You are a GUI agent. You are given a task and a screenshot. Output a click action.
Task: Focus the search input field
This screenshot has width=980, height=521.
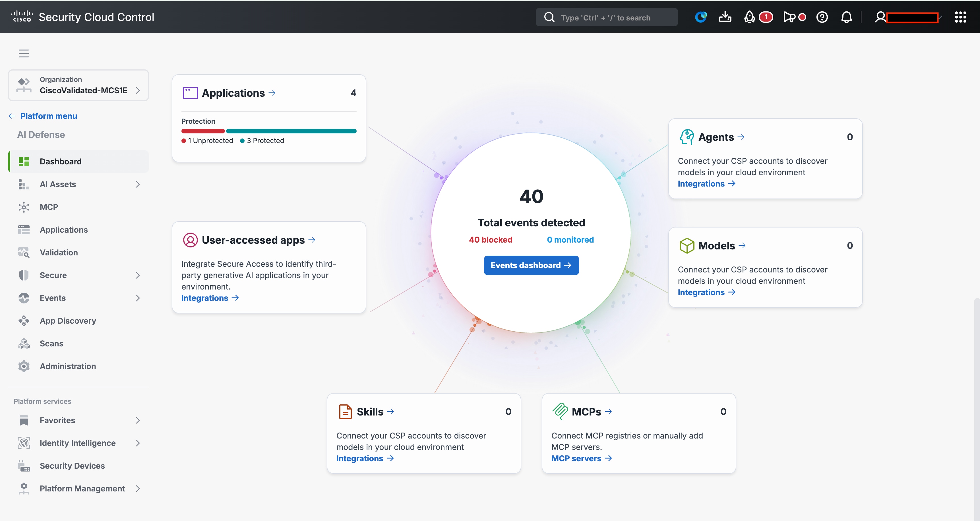(606, 17)
